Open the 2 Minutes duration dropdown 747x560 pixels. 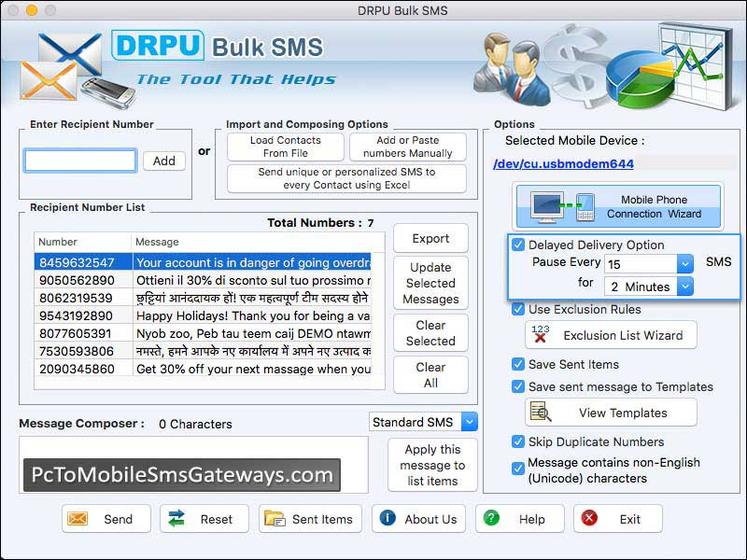684,287
